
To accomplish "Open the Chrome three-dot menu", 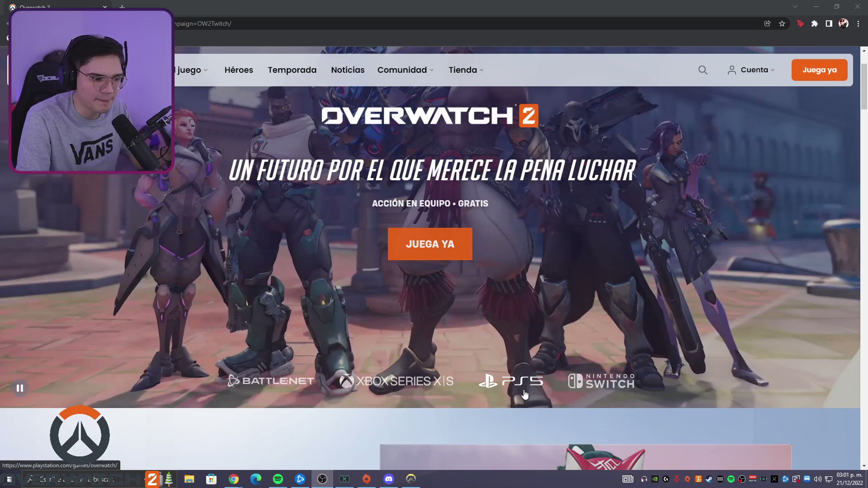I will click(858, 23).
